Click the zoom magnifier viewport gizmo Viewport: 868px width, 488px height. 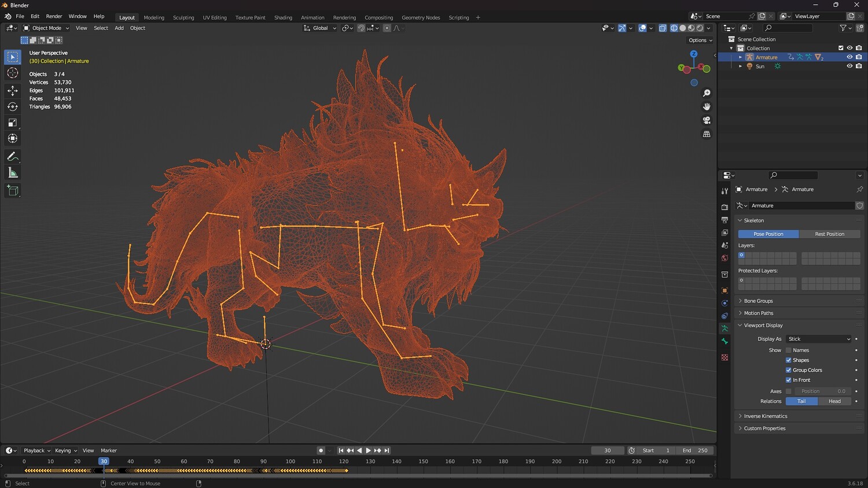707,93
